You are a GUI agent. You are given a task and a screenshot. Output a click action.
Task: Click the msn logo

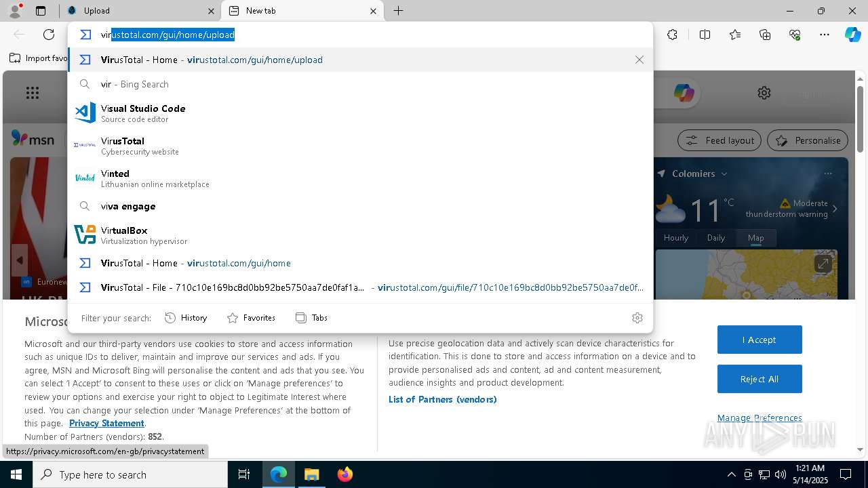(33, 139)
